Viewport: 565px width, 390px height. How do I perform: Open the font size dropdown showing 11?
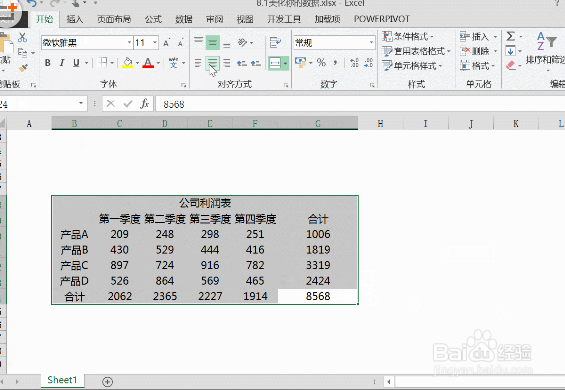(155, 43)
